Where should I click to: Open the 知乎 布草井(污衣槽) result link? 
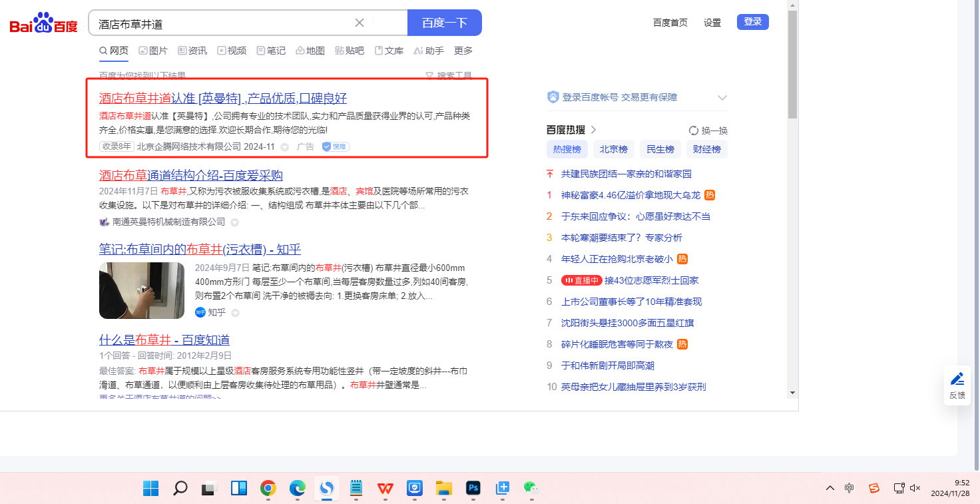(x=200, y=250)
